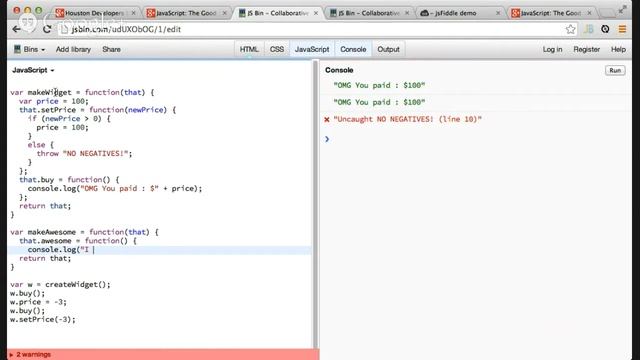Viewport: 640px width, 360px height.
Task: Click the Run button in Console
Action: pyautogui.click(x=615, y=71)
